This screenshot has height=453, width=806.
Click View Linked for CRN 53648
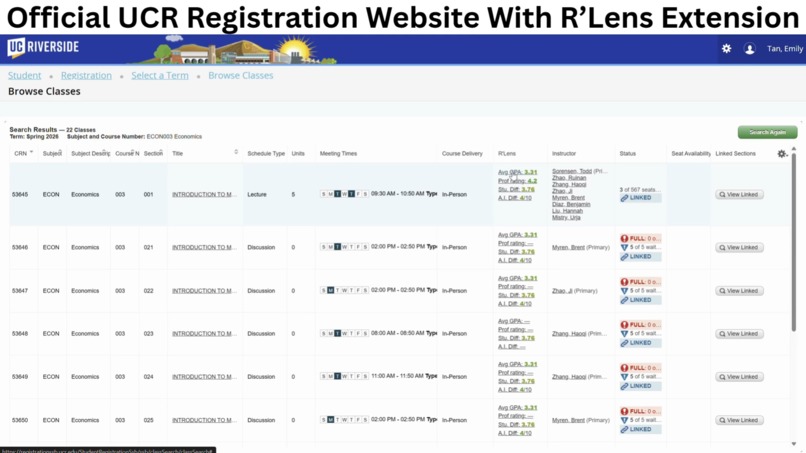point(739,334)
